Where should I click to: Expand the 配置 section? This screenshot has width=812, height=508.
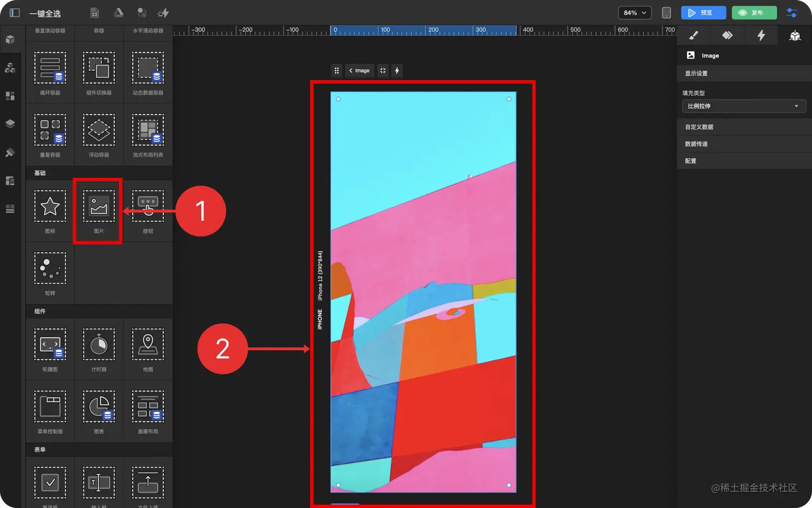(x=744, y=161)
